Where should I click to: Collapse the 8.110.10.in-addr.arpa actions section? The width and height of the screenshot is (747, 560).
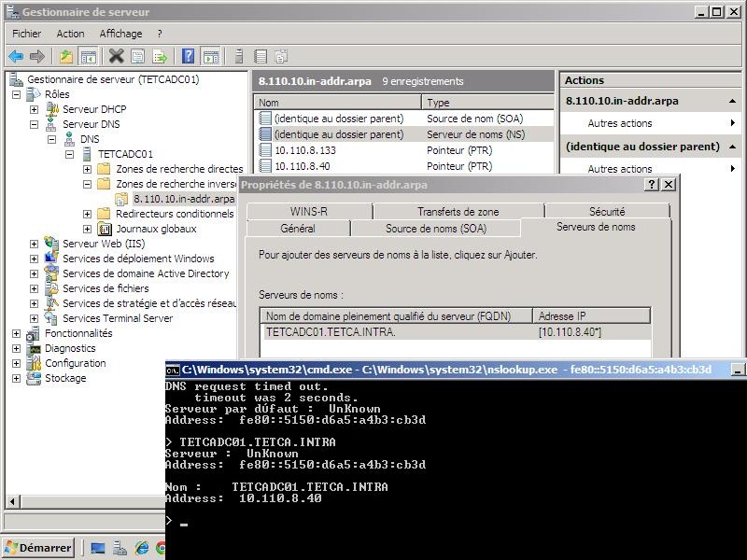click(732, 101)
